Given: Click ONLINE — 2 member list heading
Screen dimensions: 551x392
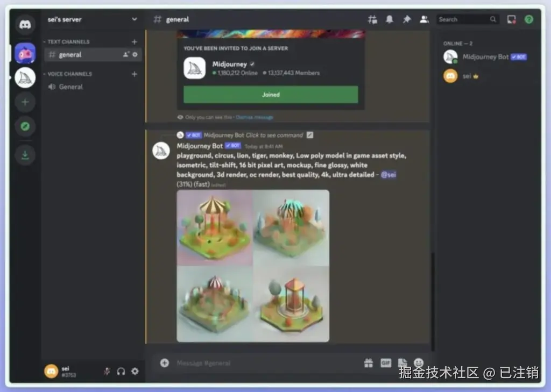Looking at the screenshot, I should (457, 44).
